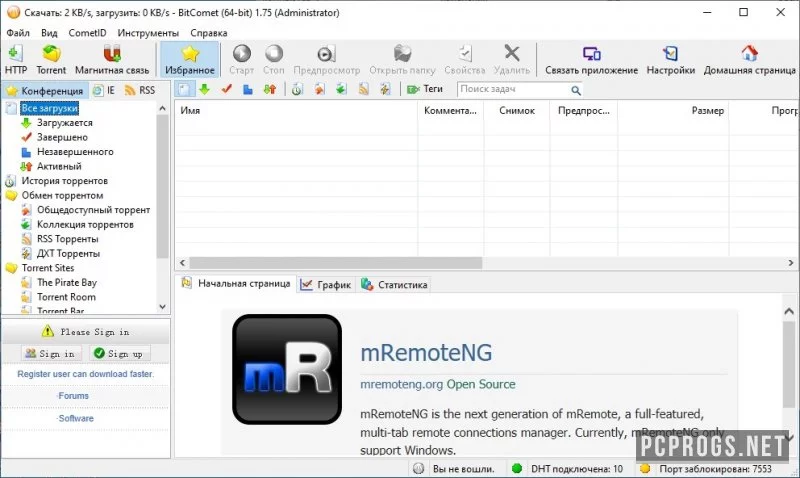Viewport: 800px width, 478px height.
Task: Click the Имя column header
Action: [x=296, y=111]
